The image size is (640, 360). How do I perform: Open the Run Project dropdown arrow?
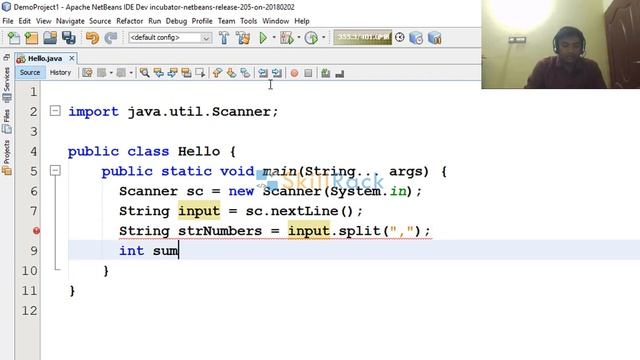click(x=274, y=38)
